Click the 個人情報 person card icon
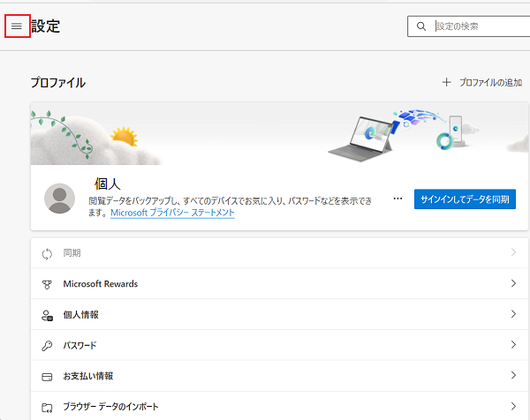The image size is (530, 420). pos(48,315)
